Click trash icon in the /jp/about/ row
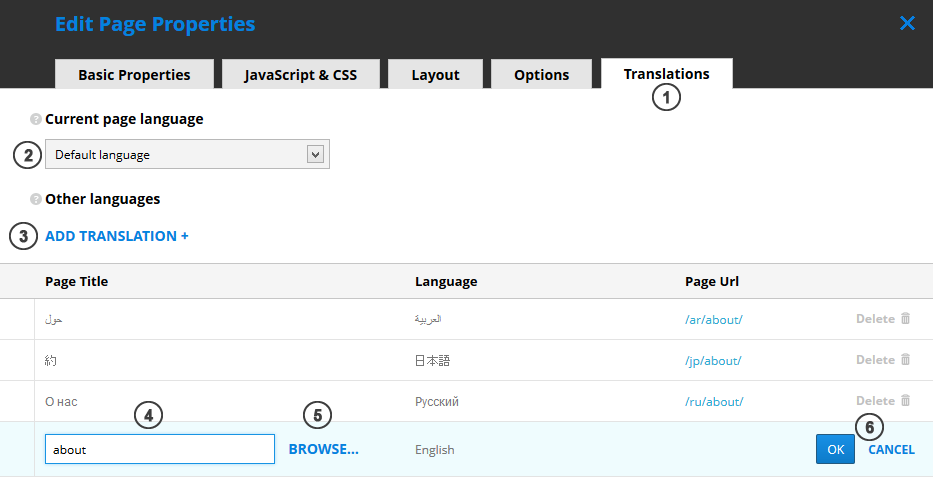Image resolution: width=933 pixels, height=493 pixels. (x=906, y=359)
